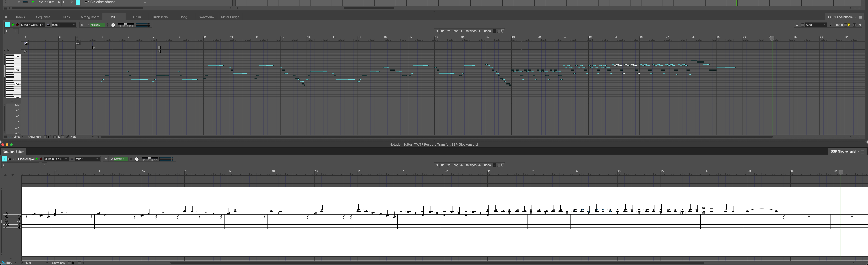Click the E button in Notation Editor

click(x=44, y=165)
